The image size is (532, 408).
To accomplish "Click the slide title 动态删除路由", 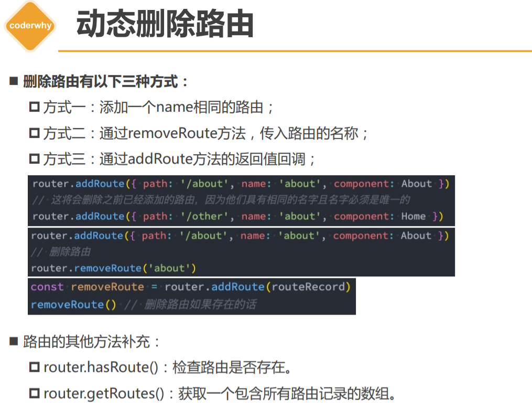I will tap(165, 24).
